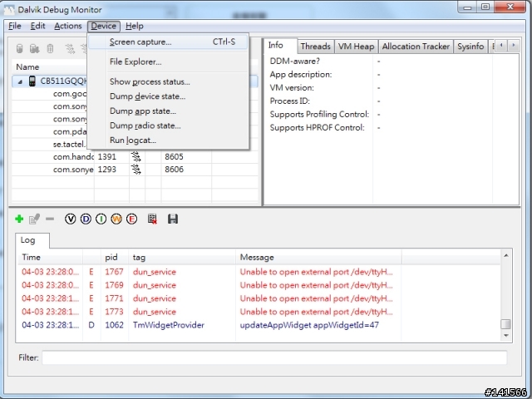Viewport: 532px width, 399px height.
Task: Choose File Explorer... menu entry
Action: [168, 62]
